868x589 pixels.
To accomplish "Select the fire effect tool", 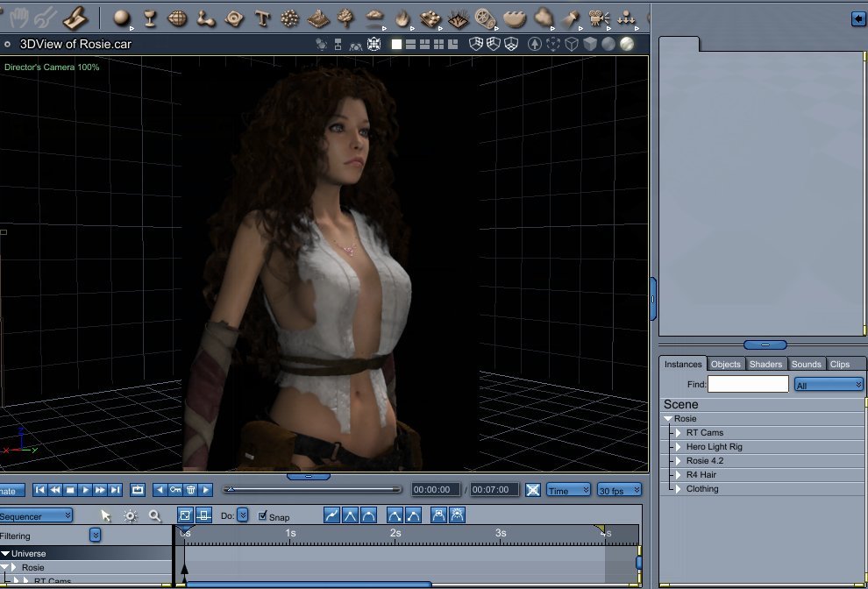I will coord(402,18).
